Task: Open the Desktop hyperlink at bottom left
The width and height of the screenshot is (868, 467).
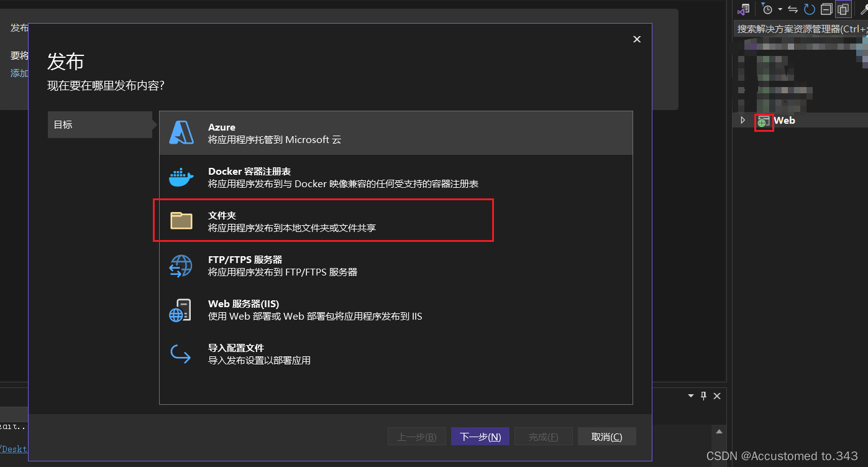Action: click(14, 448)
